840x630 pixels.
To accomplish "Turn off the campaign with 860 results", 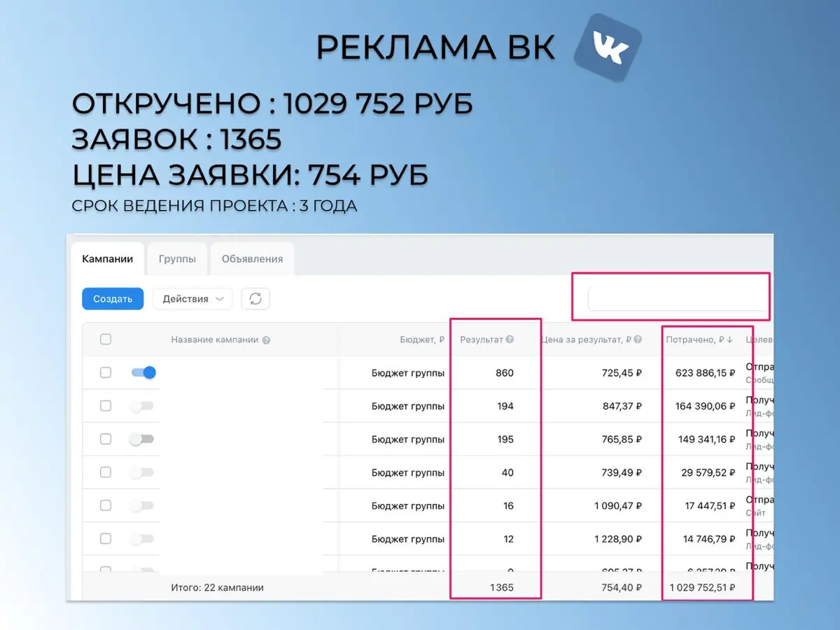I will (x=143, y=372).
